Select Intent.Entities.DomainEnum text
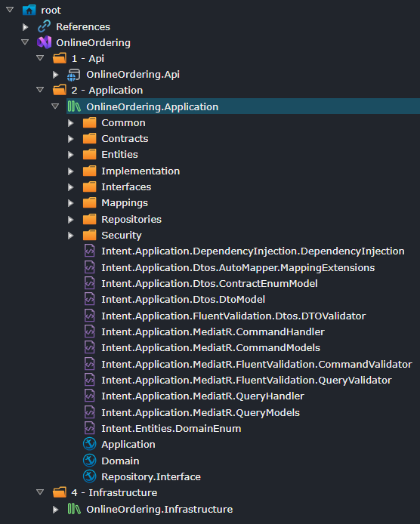 click(171, 428)
